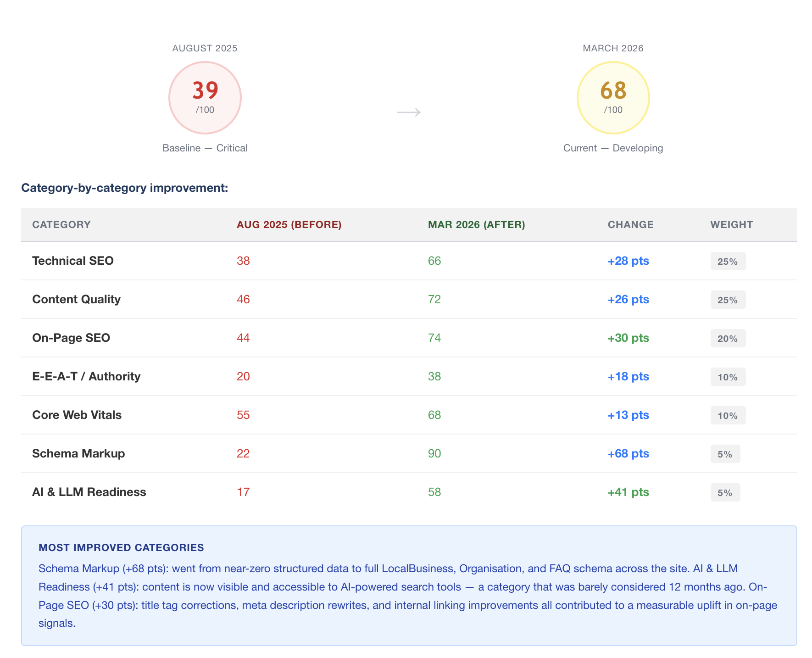Click the Most Improved Categories heading
This screenshot has height=658, width=812.
(121, 547)
